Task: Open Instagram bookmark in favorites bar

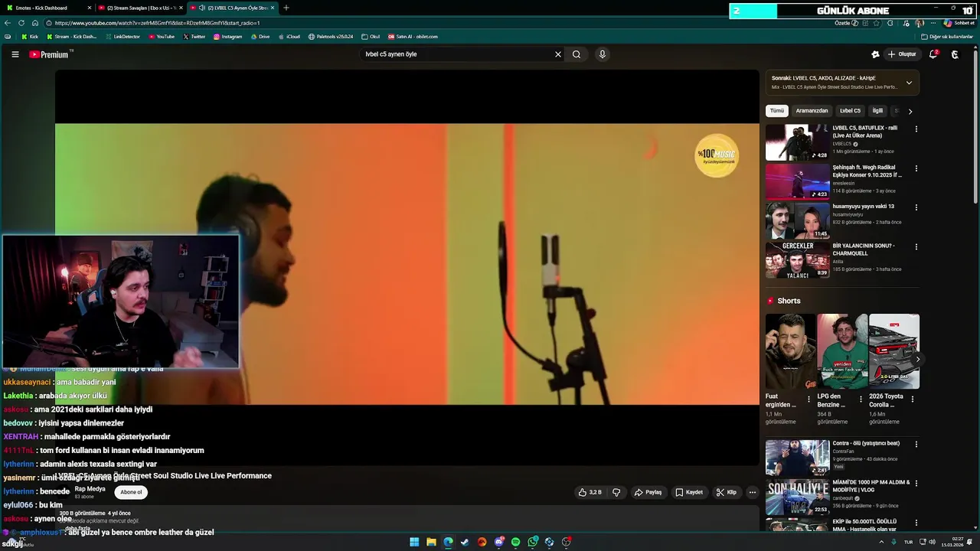Action: (227, 37)
